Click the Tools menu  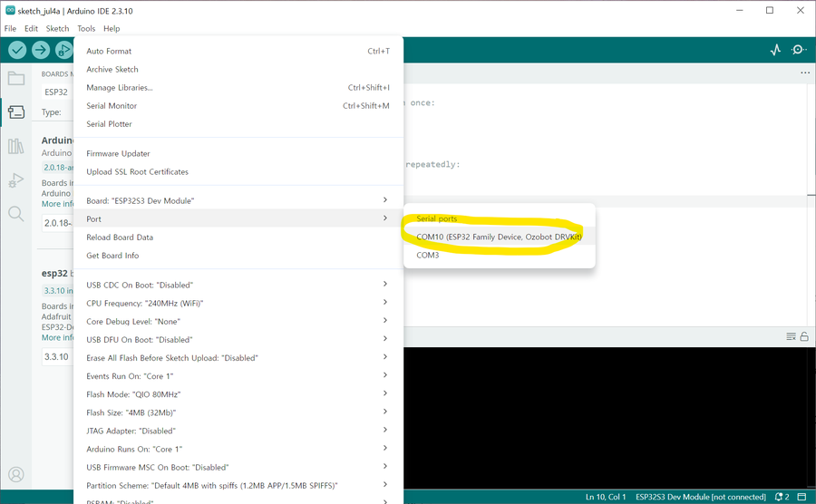86,29
